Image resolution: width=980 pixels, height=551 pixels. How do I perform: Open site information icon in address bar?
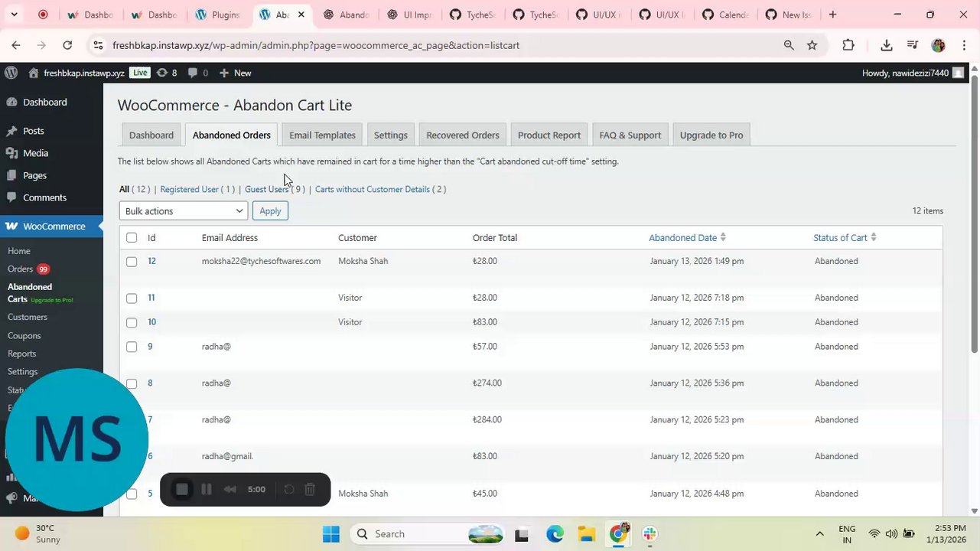click(x=98, y=45)
